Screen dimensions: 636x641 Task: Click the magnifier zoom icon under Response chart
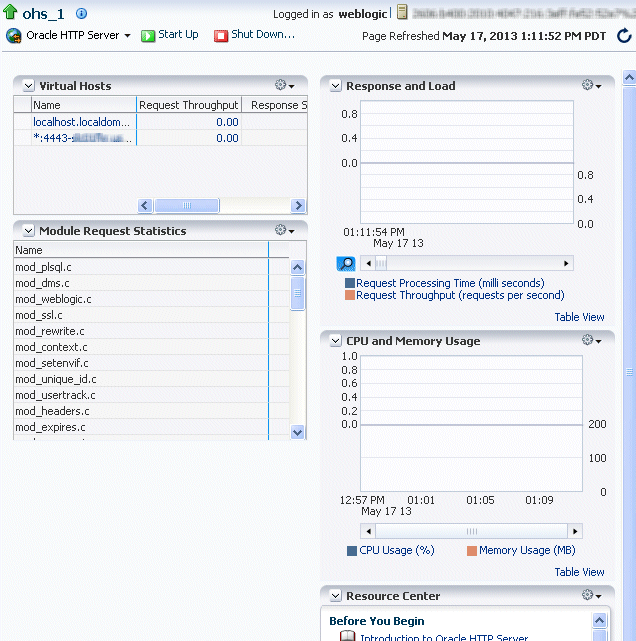(346, 264)
